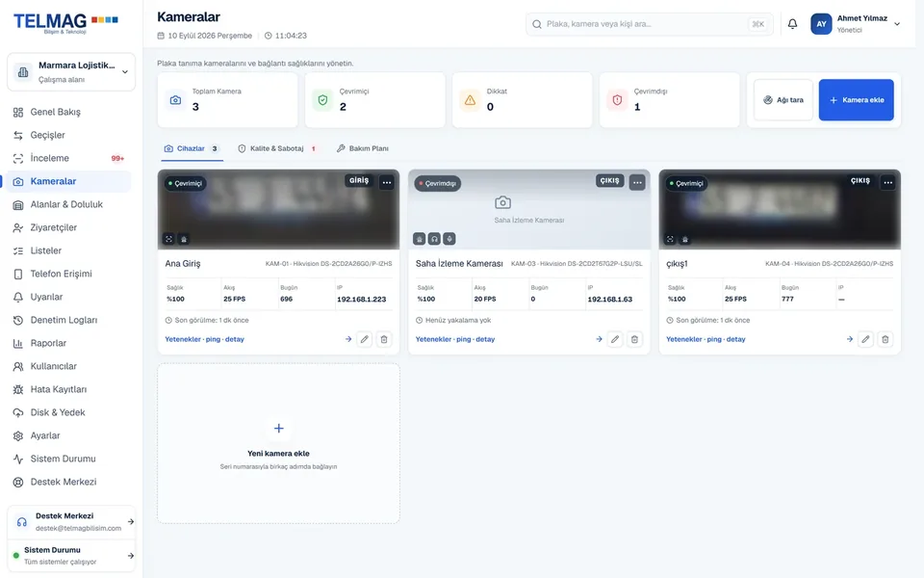Focus the Plaka, kamera veya kişi search field
The width and height of the screenshot is (924, 578).
[649, 24]
